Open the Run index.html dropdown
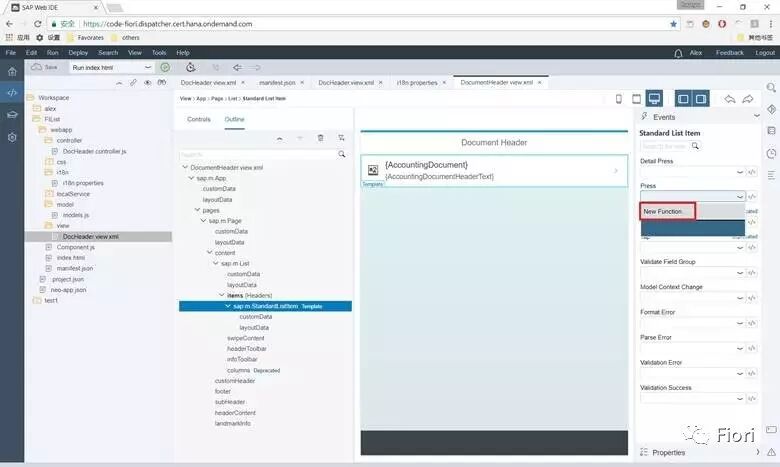780x467 pixels. point(148,67)
